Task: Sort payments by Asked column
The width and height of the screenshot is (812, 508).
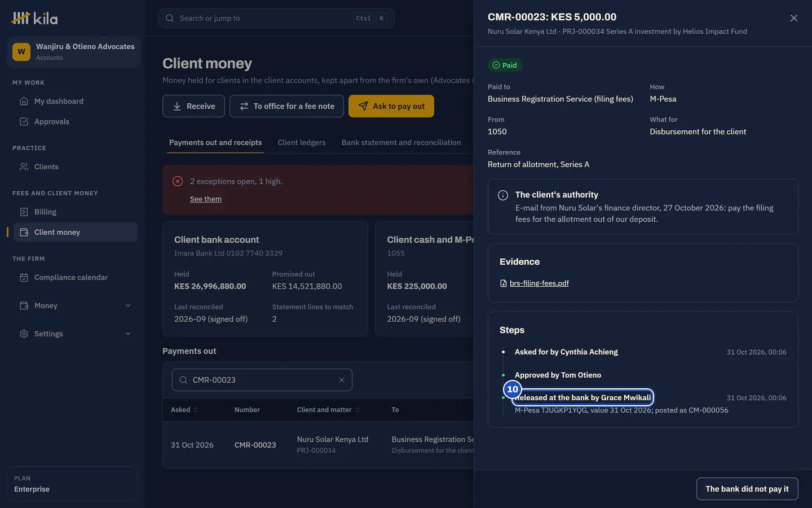Action: [184, 410]
